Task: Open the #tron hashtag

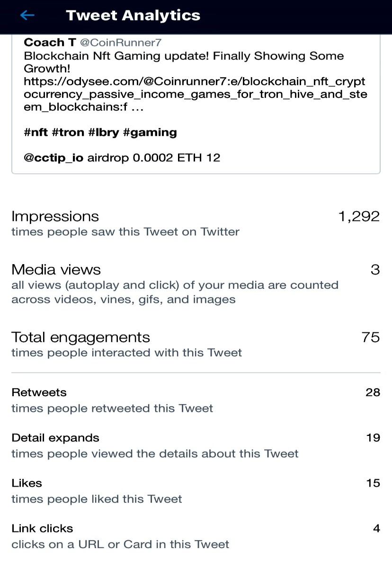Action: coord(68,133)
